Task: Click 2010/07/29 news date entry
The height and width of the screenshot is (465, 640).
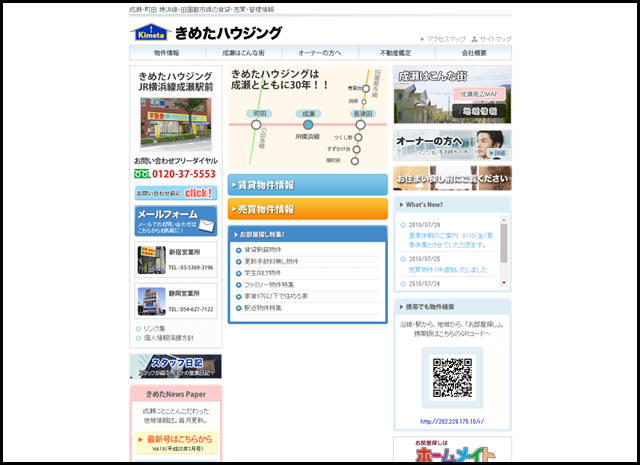Action: coord(424,225)
